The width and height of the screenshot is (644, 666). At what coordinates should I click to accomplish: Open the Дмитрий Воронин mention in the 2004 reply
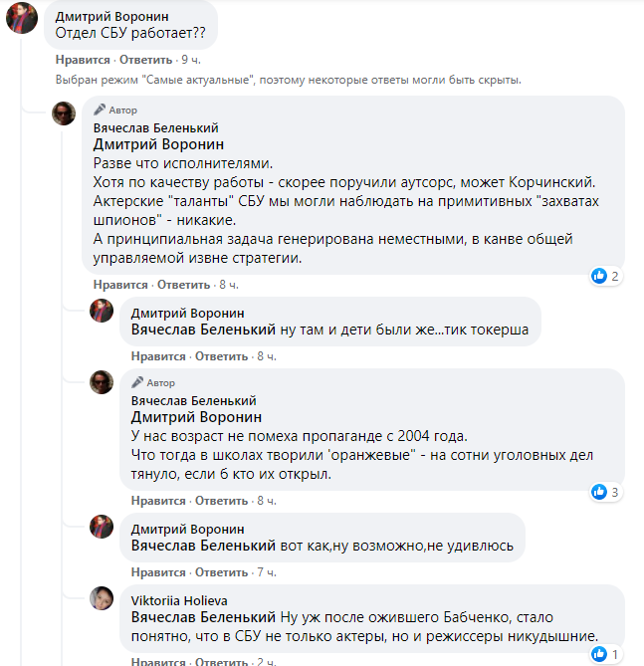point(197,417)
